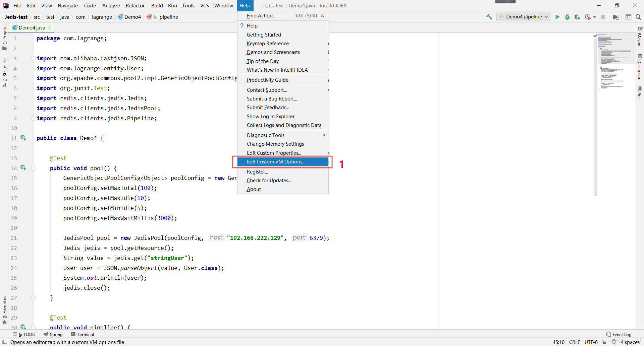Click the grey Stop square icon
This screenshot has height=346, width=644.
(603, 17)
